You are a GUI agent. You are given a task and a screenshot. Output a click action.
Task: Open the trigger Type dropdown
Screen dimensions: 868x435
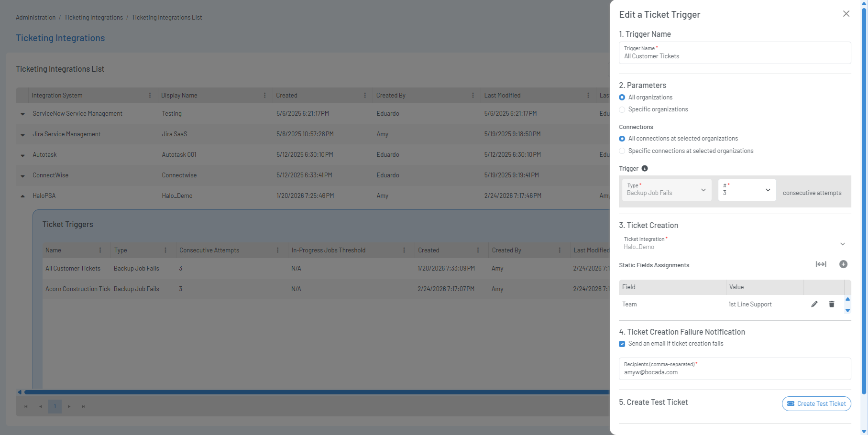pos(667,190)
